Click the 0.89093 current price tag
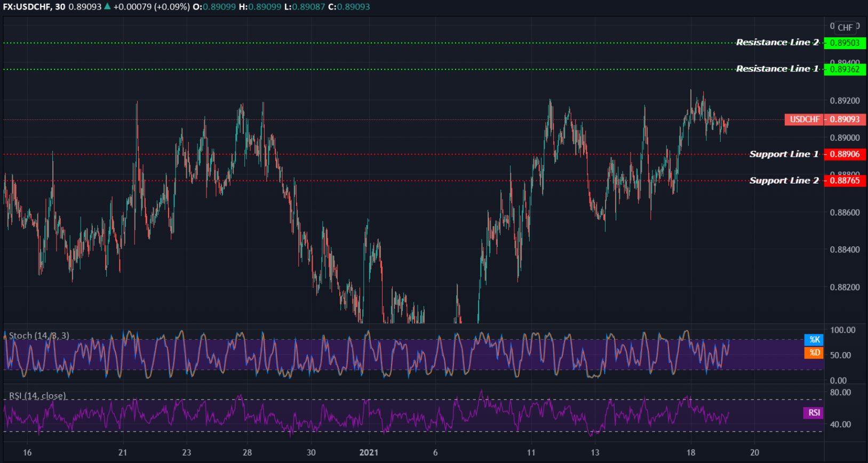This screenshot has height=463, width=868. (845, 119)
